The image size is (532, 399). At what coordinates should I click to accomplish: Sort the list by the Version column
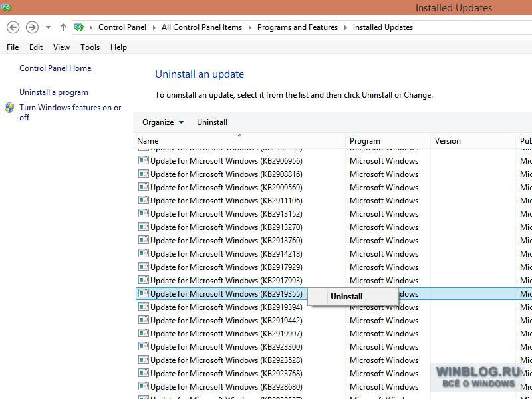[x=473, y=140]
